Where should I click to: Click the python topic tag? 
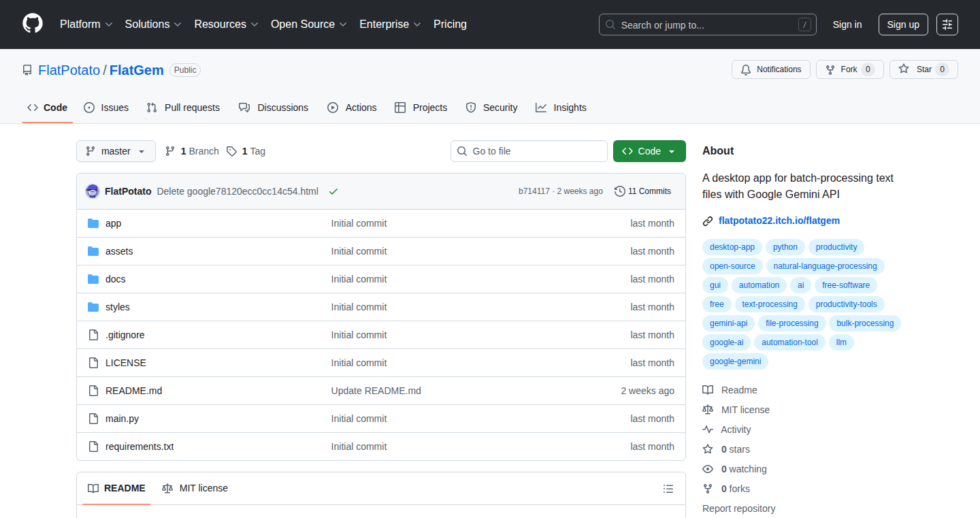(785, 247)
